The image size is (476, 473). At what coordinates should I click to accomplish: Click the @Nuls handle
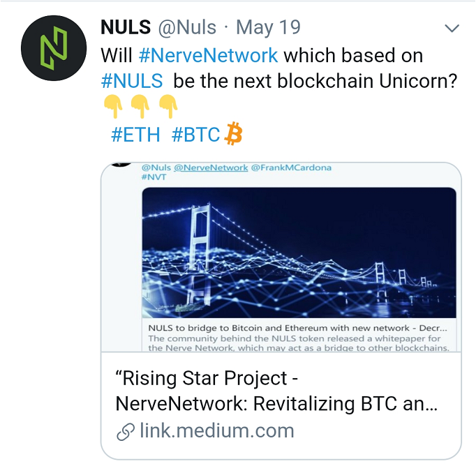tap(187, 28)
